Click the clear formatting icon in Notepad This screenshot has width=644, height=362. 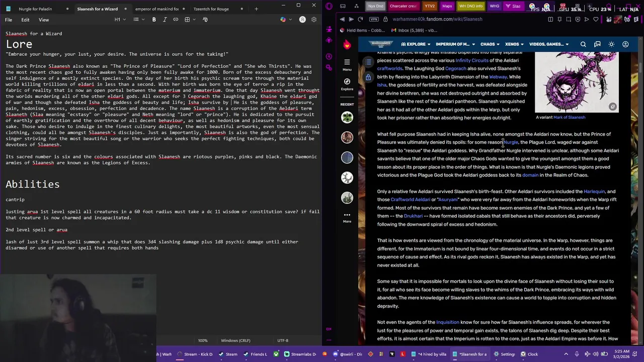click(x=205, y=20)
